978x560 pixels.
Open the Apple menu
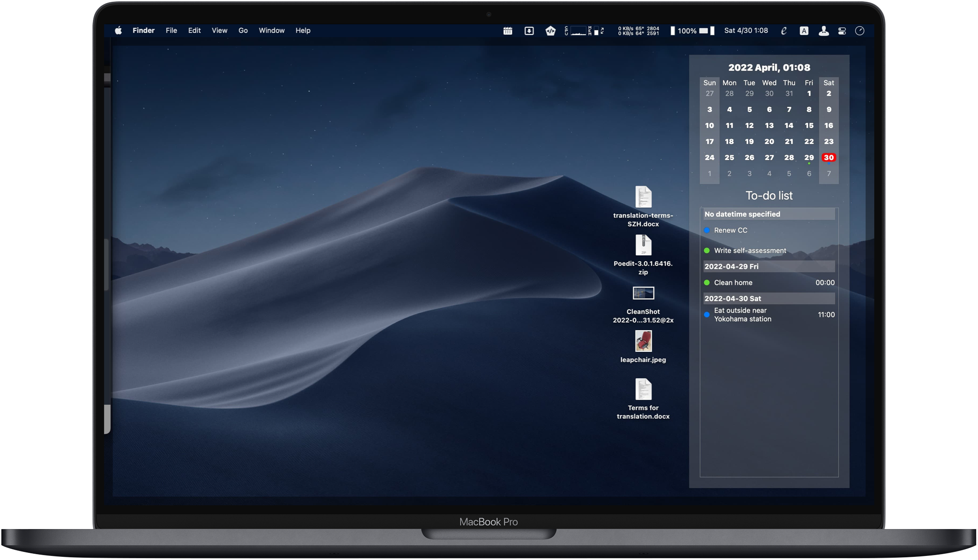tap(118, 31)
